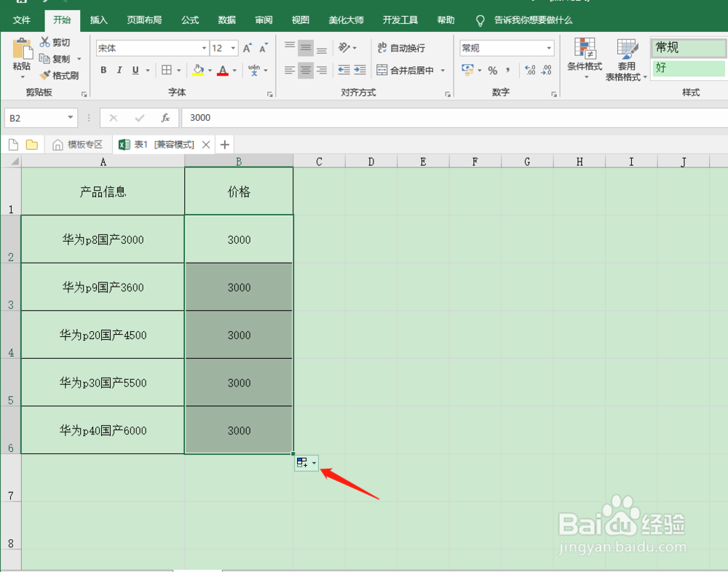Viewport: 728px width, 572px height.
Task: Click the increase indent icon
Action: [360, 70]
